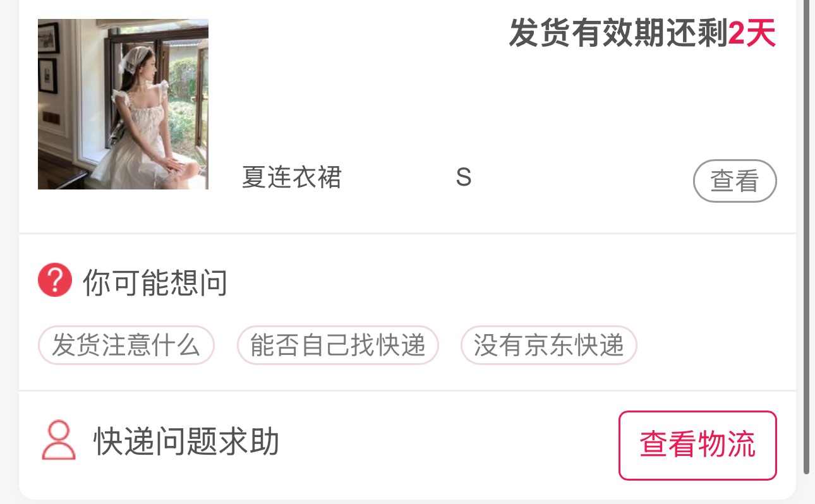Click the 查看 text inside the rounded pill
Image resolution: width=815 pixels, height=504 pixels.
pos(735,181)
